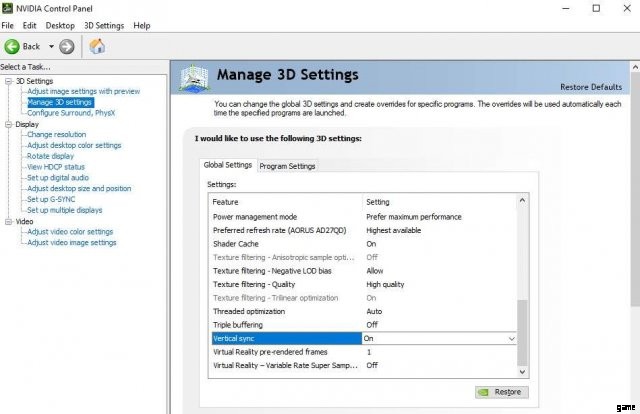The height and width of the screenshot is (414, 640).
Task: Click the NVIDIA Control Panel title icon
Action: pyautogui.click(x=7, y=8)
